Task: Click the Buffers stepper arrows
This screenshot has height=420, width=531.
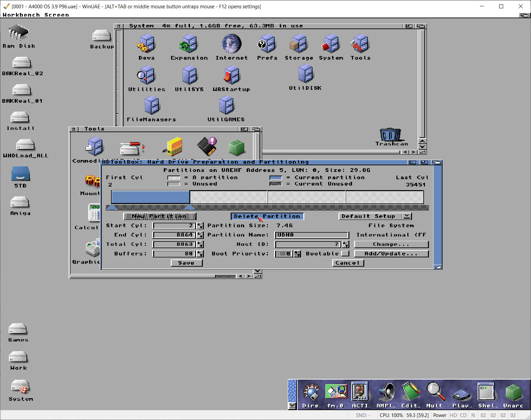Action: coord(200,253)
